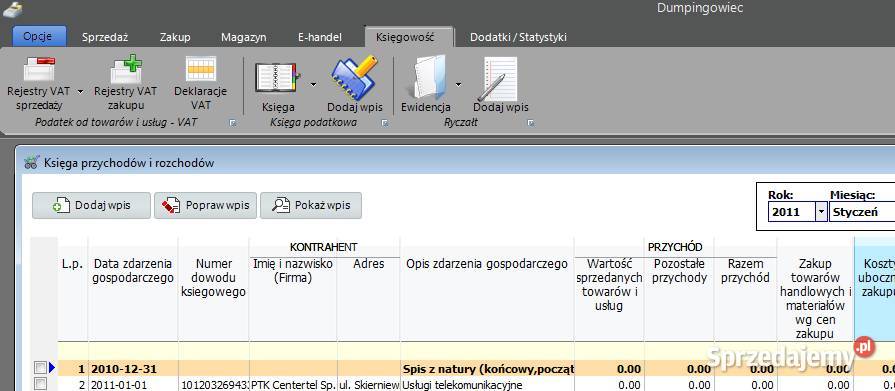This screenshot has width=895, height=391.
Task: Switch to the E-handel tab
Action: point(320,37)
